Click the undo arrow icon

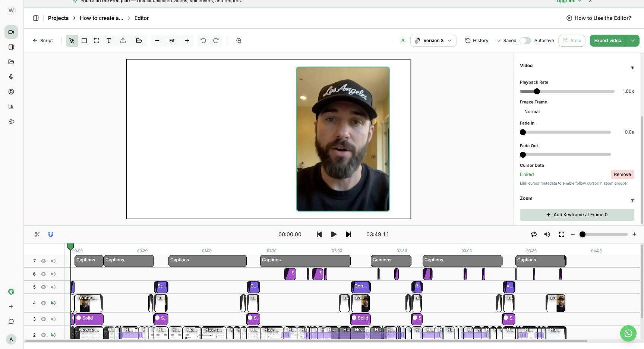tap(203, 41)
